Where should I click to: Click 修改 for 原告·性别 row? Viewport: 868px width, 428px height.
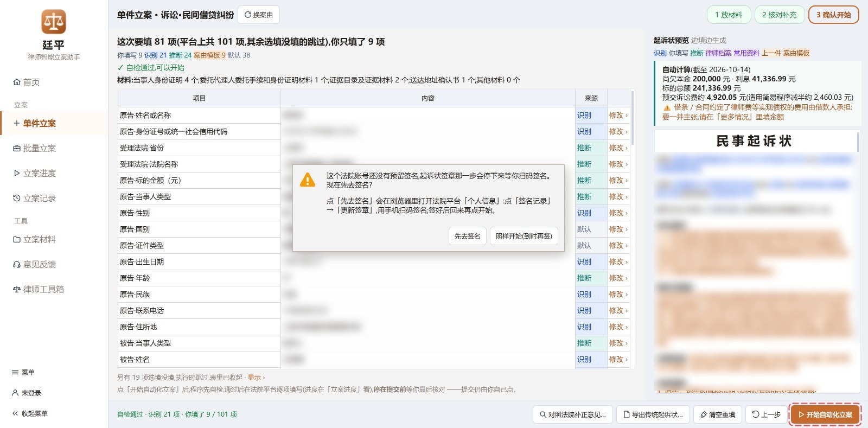[618, 213]
